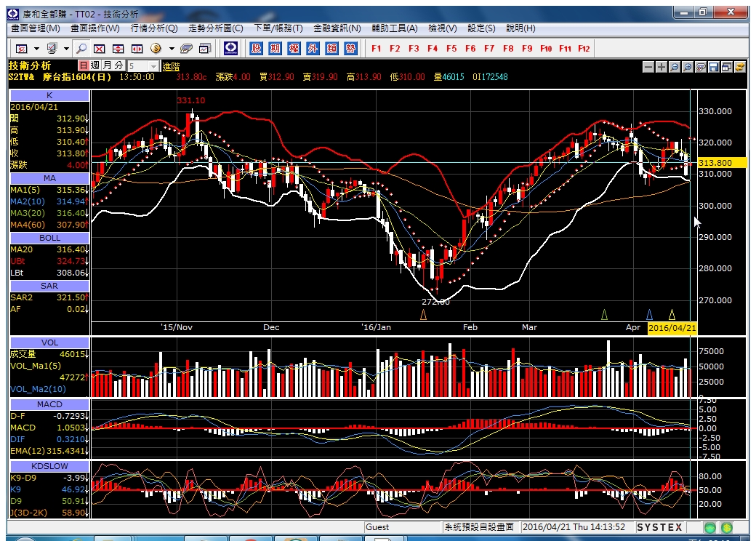Expand dropdown arrow beside dollar coin icon
Image resolution: width=756 pixels, height=541 pixels.
tap(171, 49)
